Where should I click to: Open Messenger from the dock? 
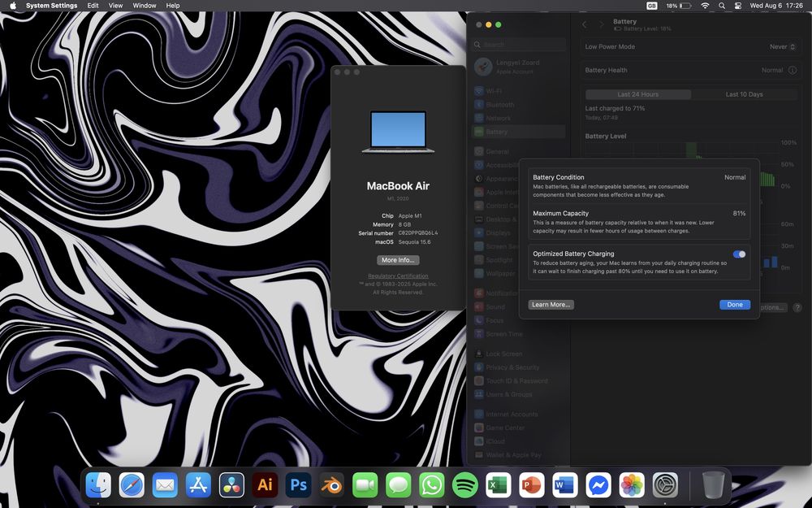coord(598,485)
